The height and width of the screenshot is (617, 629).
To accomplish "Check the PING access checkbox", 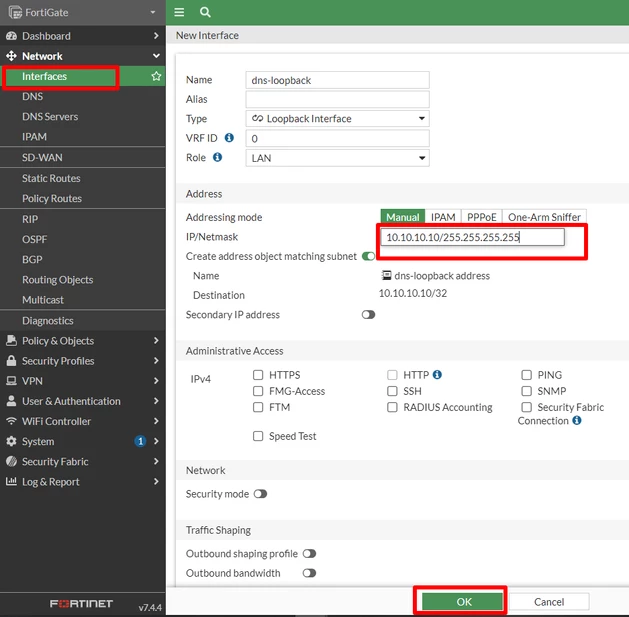I will point(526,375).
